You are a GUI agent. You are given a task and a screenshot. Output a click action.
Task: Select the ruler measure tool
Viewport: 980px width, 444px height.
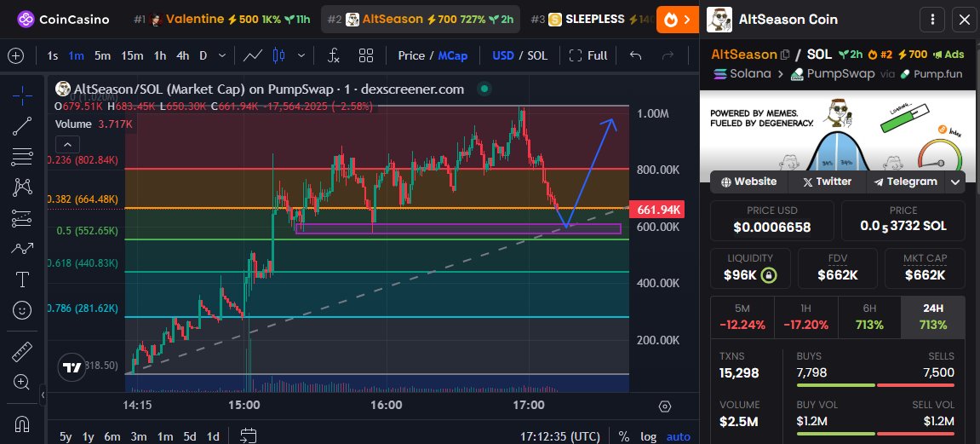pos(22,351)
